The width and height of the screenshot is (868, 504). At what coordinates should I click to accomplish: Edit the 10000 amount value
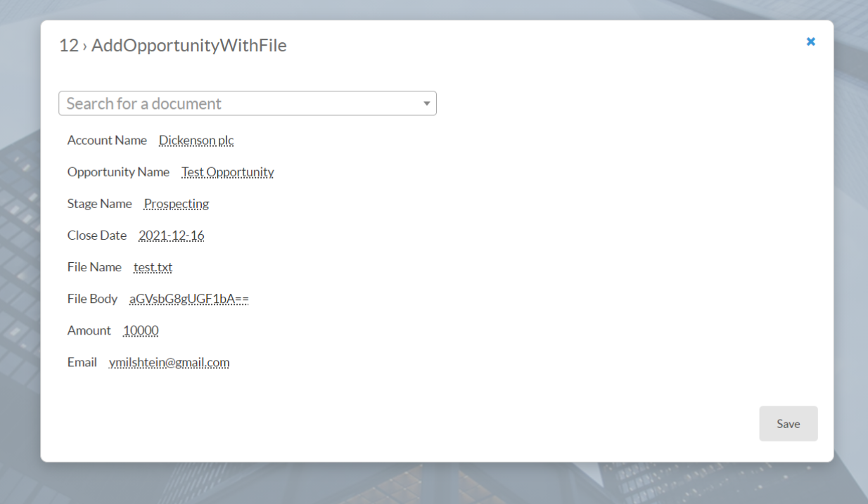tap(141, 330)
